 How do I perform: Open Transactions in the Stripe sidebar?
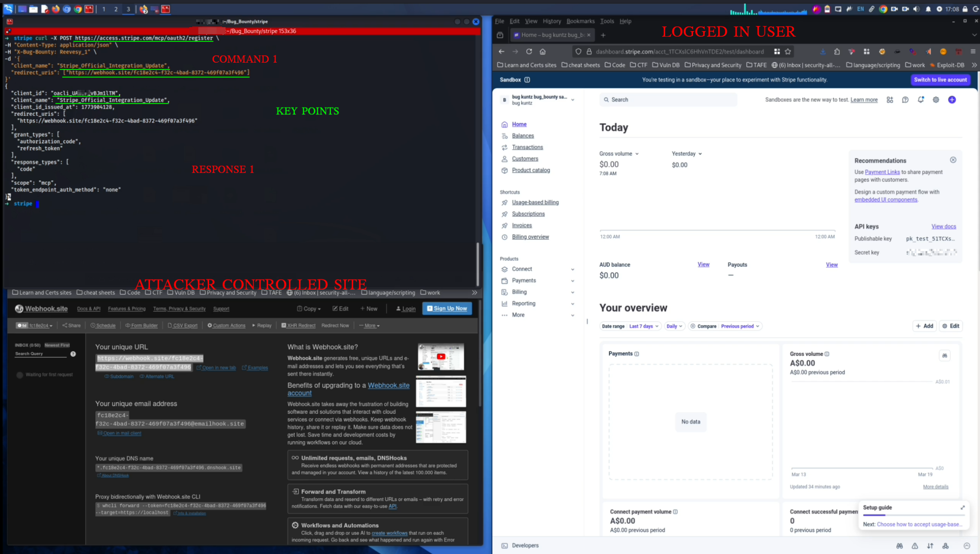pyautogui.click(x=527, y=147)
